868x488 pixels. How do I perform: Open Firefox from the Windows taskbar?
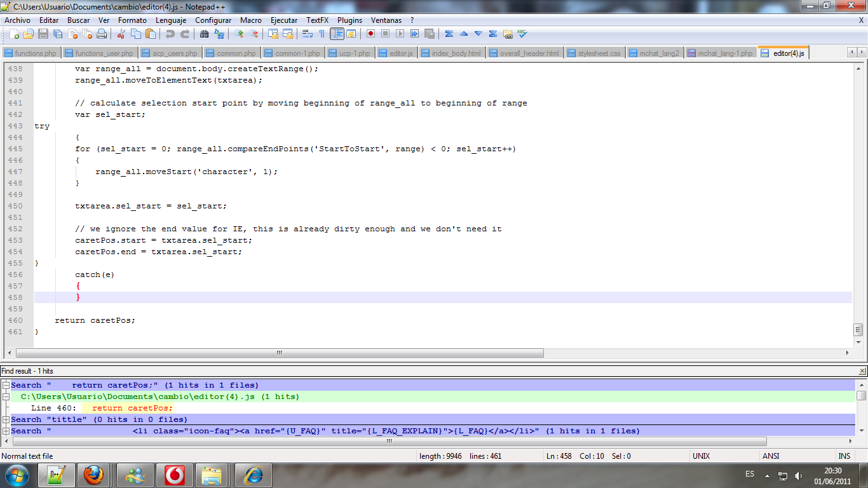click(94, 475)
